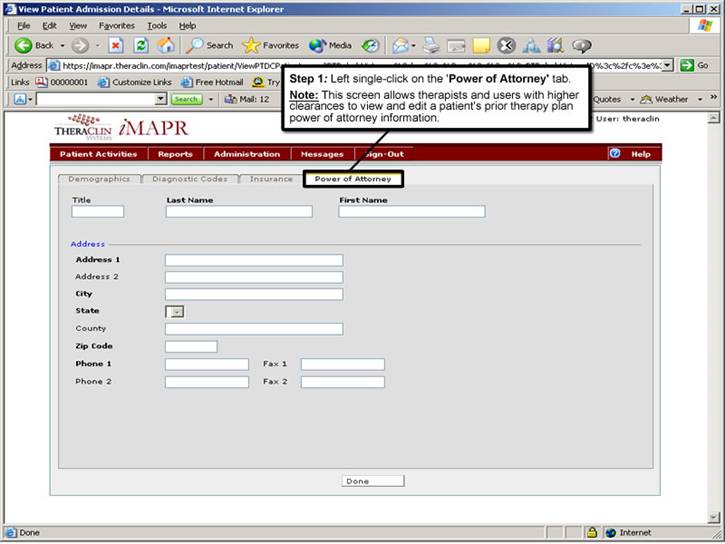This screenshot has height=544, width=725.
Task: Open the Tools menu in menu bar
Action: pos(157,25)
